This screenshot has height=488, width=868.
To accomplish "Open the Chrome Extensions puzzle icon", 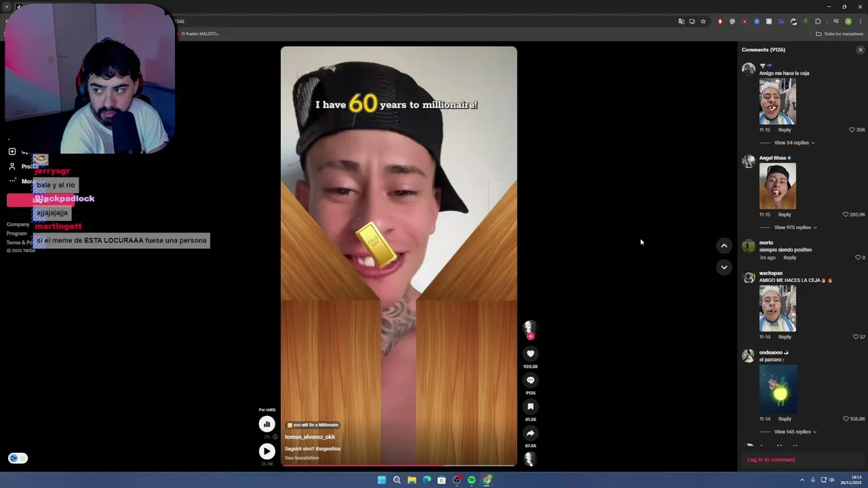I will pos(818,21).
